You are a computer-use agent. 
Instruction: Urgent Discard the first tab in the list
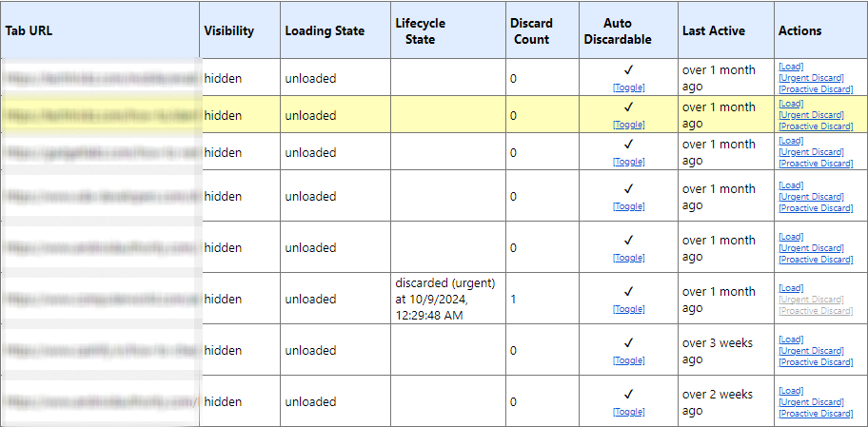coord(810,78)
